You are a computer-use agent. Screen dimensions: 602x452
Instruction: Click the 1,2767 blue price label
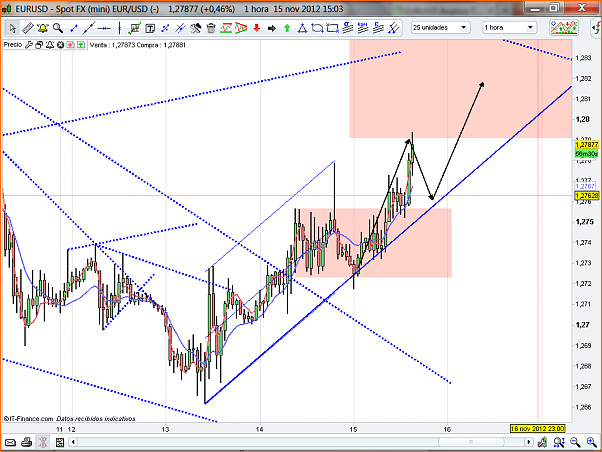click(585, 186)
